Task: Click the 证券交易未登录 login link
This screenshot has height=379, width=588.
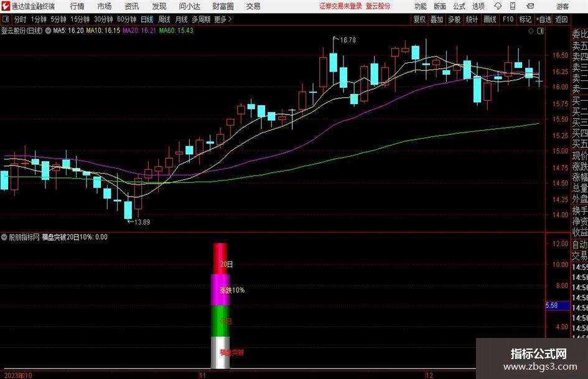Action: coord(340,6)
